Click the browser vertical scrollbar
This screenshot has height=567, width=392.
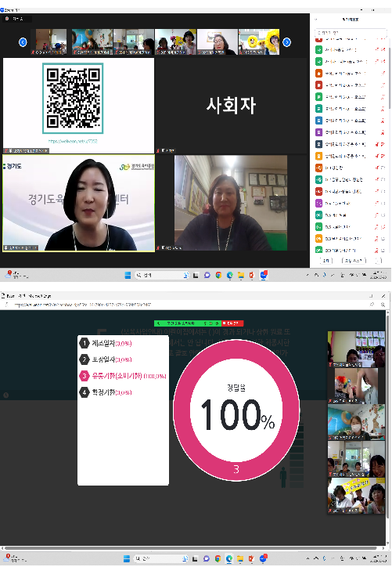388,416
